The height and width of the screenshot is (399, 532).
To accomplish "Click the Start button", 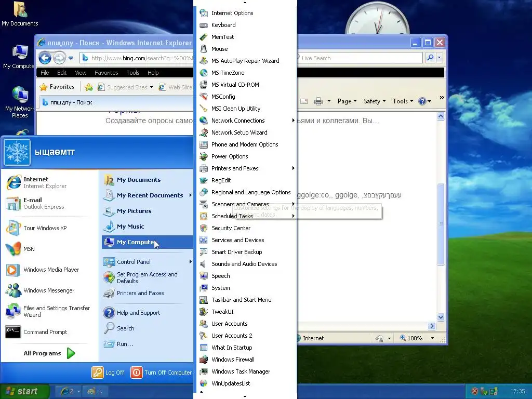I will point(24,391).
